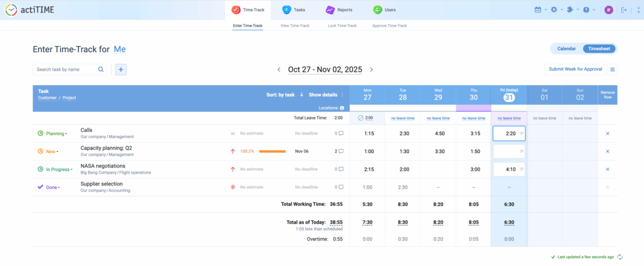Viewport: 644px width, 266px height.
Task: Remove the Calls row
Action: click(607, 133)
